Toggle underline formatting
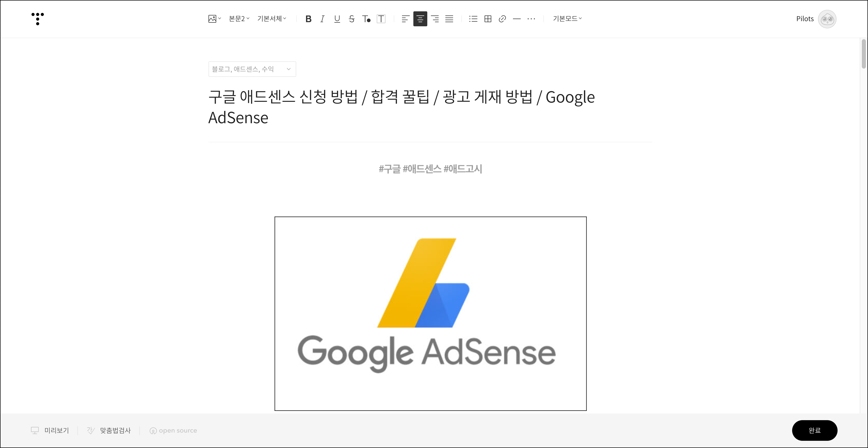 coord(337,19)
